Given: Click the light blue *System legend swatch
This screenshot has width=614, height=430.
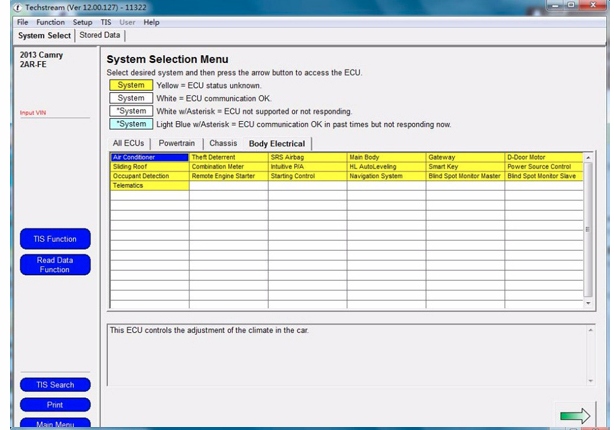Looking at the screenshot, I should click(131, 124).
